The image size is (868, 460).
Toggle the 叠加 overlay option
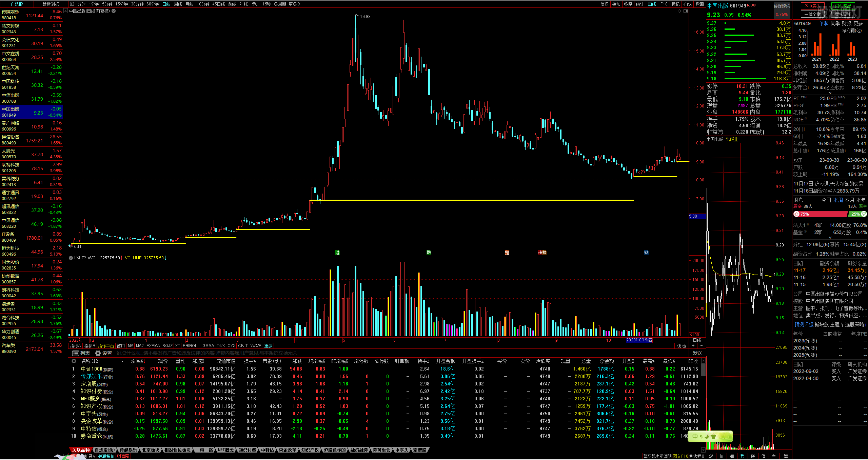[616, 4]
